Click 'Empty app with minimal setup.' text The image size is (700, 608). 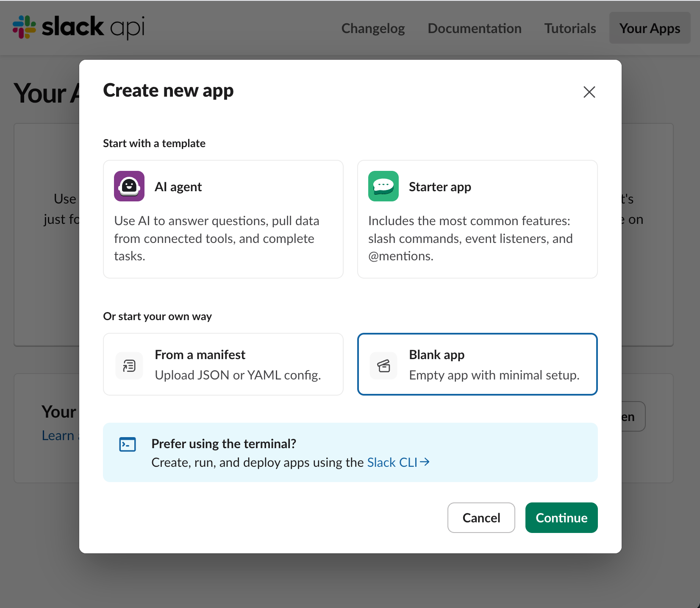point(494,375)
